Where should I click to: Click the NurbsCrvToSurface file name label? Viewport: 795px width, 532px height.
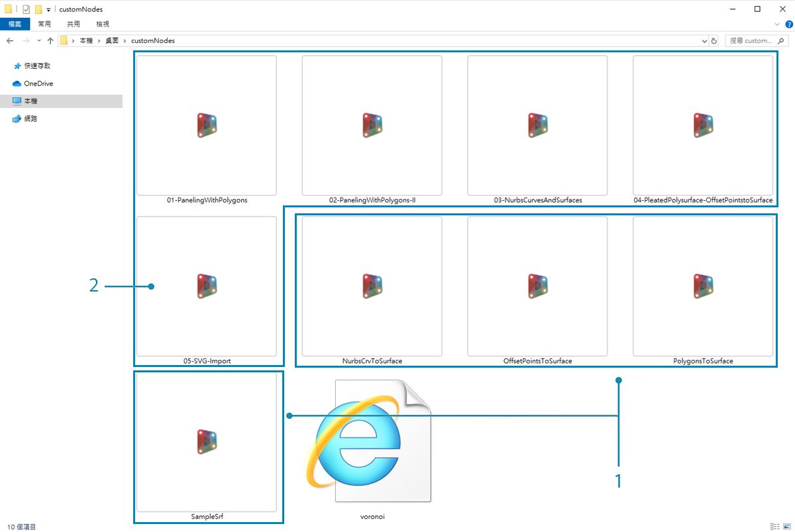point(372,361)
